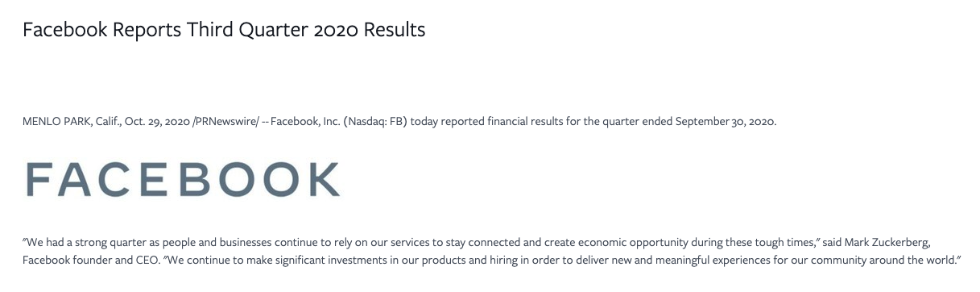Click "September 30, 2020" quarter end date

pos(725,123)
